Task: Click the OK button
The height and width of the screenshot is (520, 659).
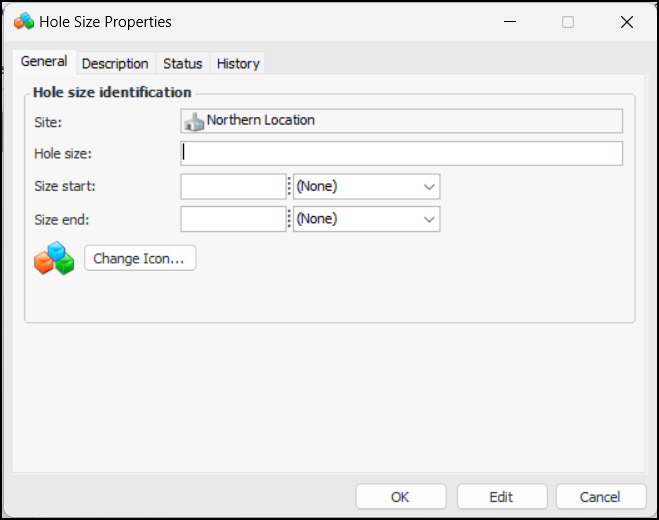Action: pos(400,497)
